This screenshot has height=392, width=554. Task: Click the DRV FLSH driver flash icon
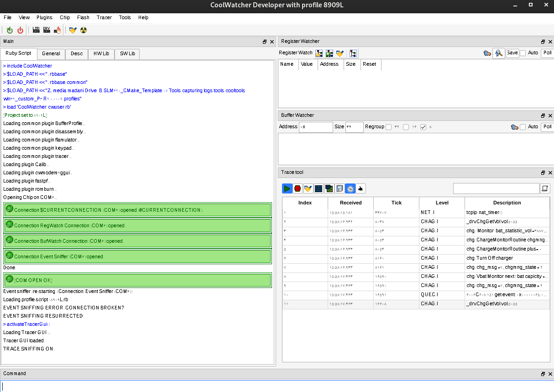pos(47,30)
